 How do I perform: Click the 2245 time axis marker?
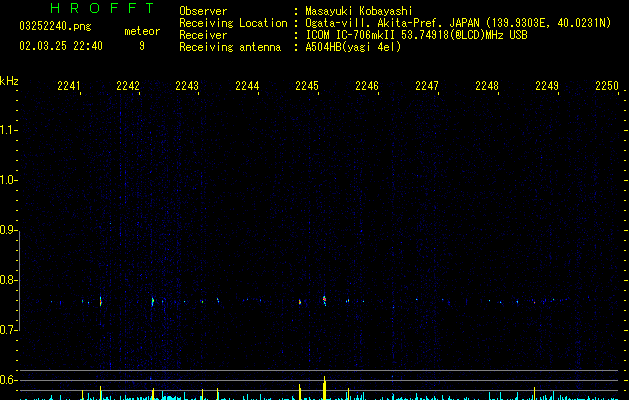coord(307,86)
